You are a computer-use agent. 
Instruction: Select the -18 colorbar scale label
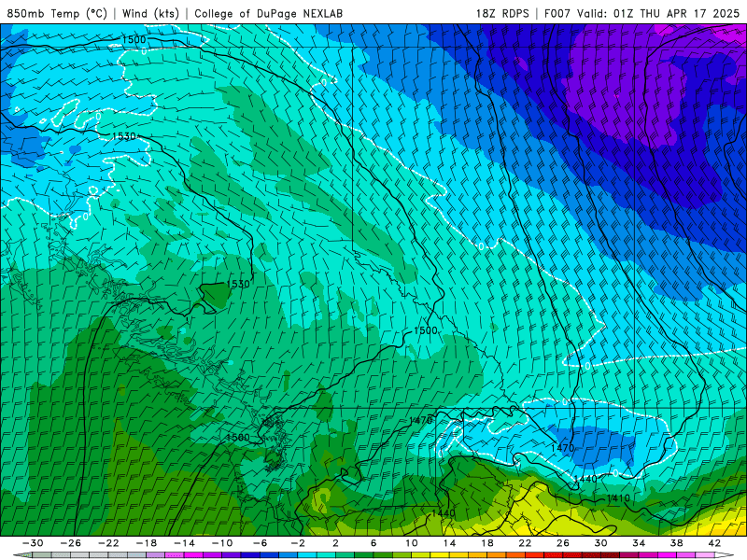147,543
